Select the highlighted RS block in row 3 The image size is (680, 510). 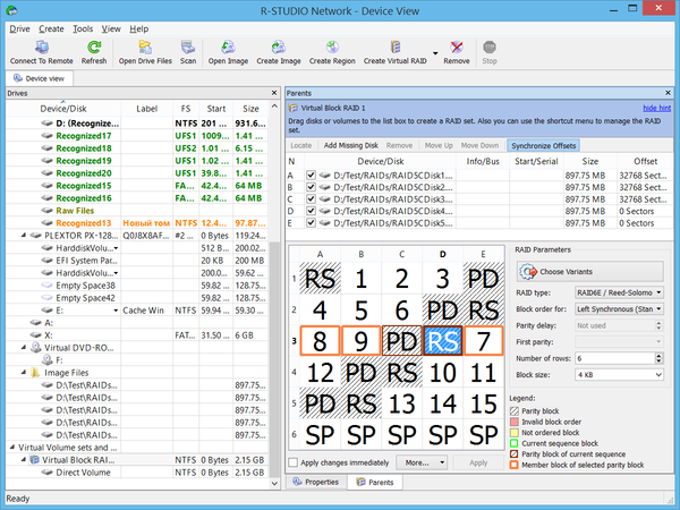pyautogui.click(x=442, y=341)
